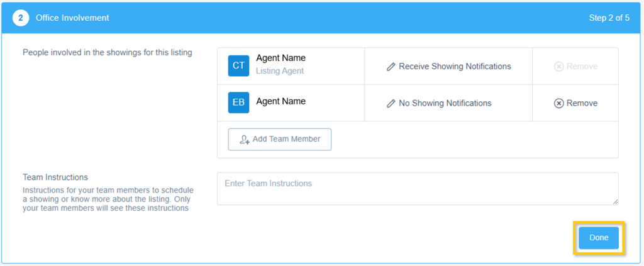The image size is (644, 266).
Task: Click the X circle icon in EB's row
Action: coord(558,103)
